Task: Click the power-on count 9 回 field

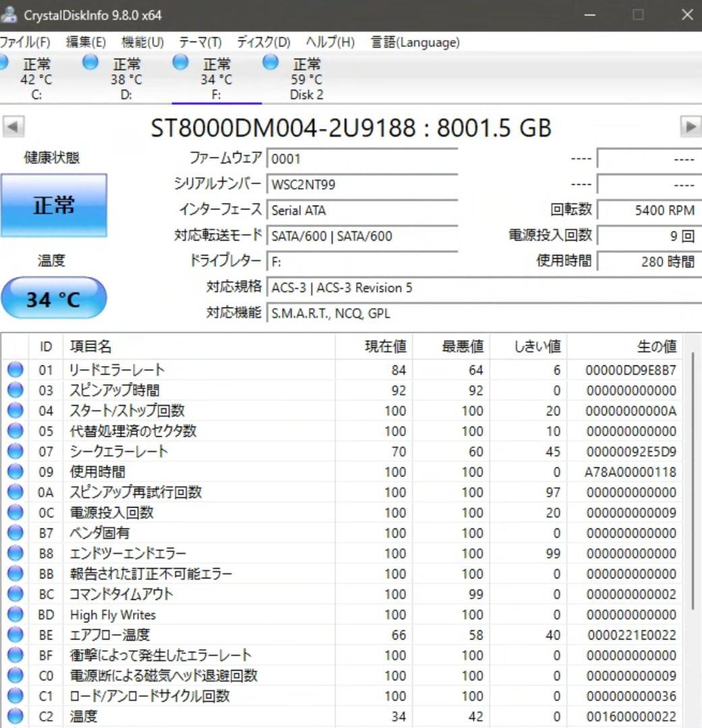Action: [649, 236]
